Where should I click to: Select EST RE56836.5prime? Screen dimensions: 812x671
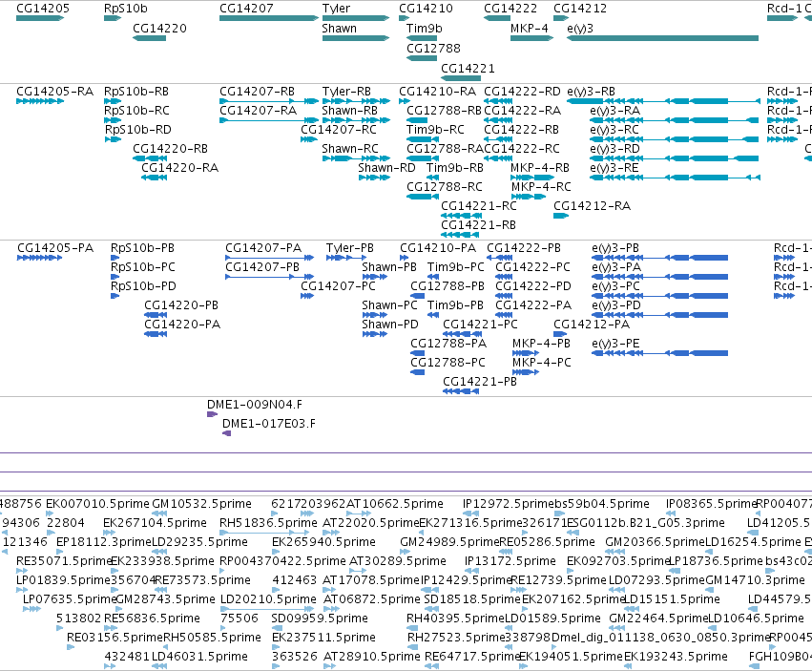coord(152,619)
